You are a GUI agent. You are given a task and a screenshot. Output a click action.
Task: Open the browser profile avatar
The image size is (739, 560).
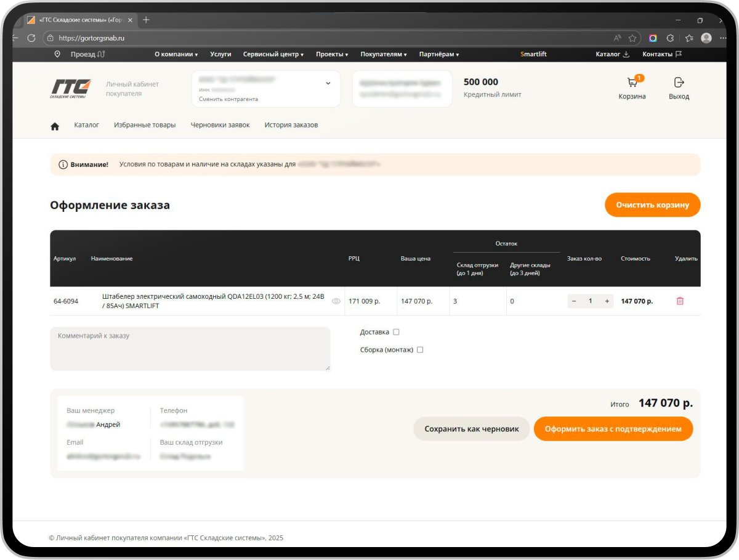706,38
